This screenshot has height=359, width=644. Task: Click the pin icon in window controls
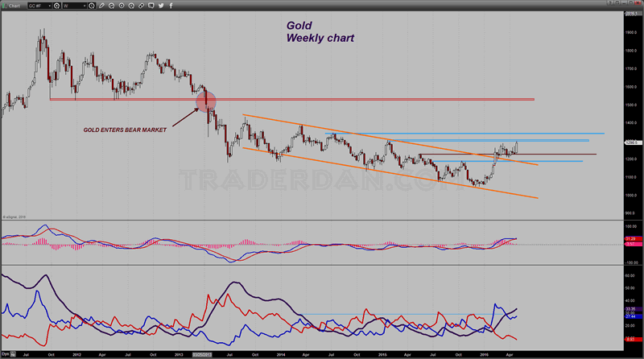[x=617, y=2]
